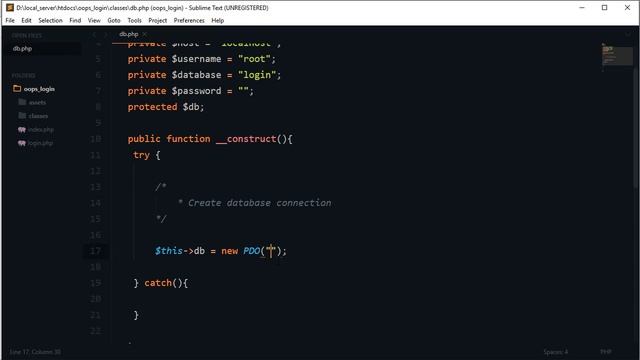This screenshot has width=640, height=360.
Task: Expand the assets folder
Action: click(37, 102)
